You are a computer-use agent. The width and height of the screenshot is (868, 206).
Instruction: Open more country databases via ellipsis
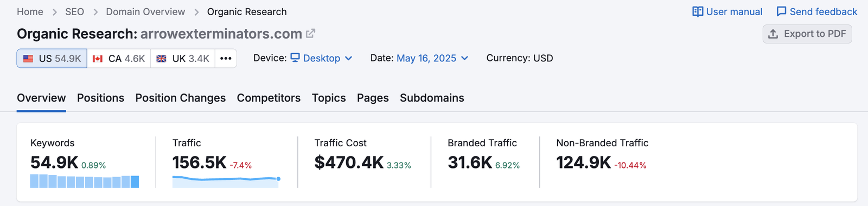(x=226, y=58)
